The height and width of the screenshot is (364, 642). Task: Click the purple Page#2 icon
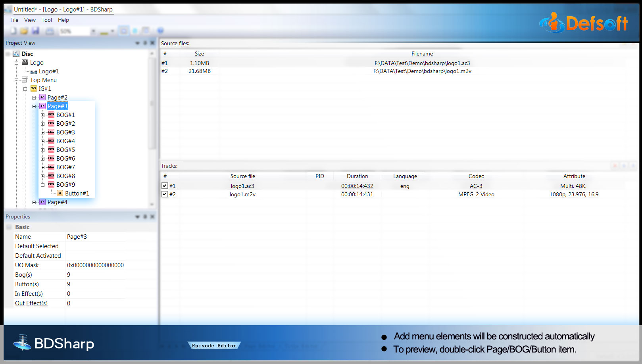tap(42, 97)
